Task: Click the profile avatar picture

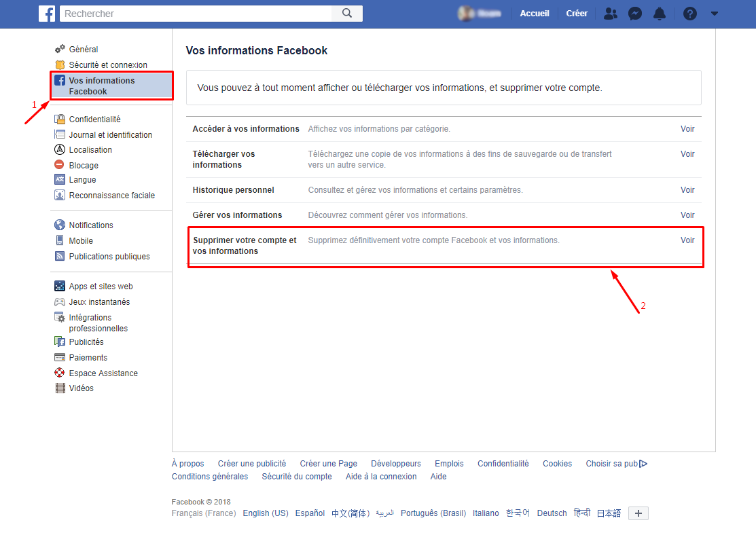Action: click(x=465, y=14)
